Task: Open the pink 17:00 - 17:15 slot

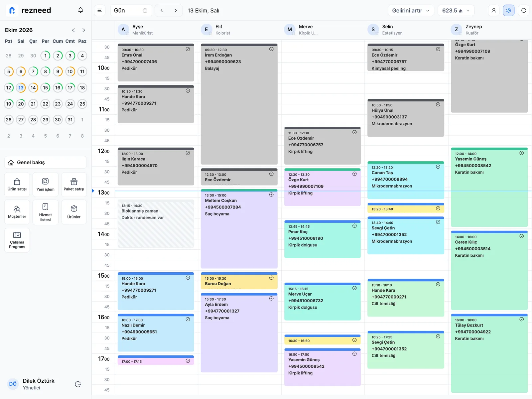Action: pyautogui.click(x=156, y=360)
